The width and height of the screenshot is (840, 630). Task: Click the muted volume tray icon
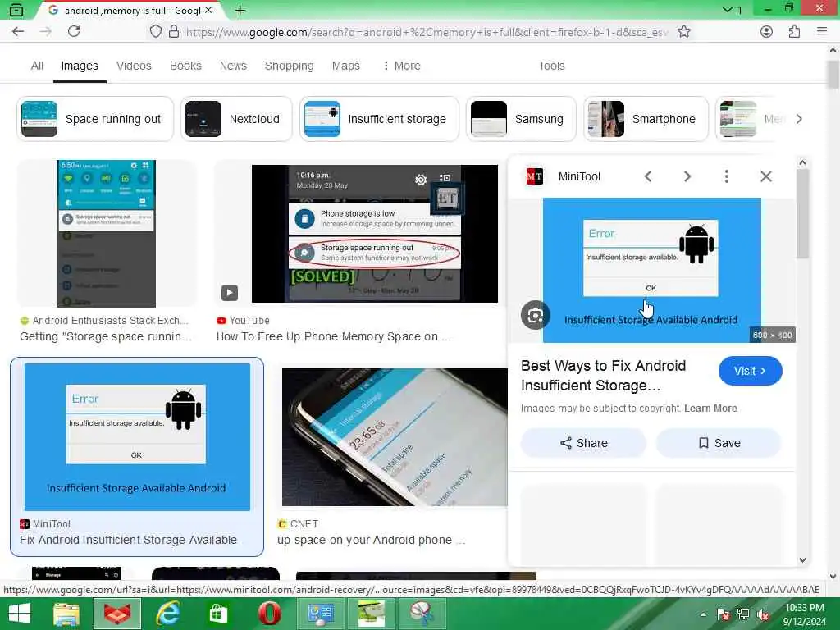tap(764, 614)
